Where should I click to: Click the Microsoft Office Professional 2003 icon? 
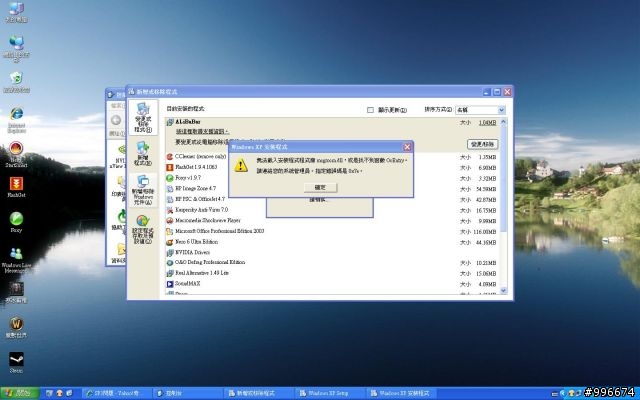click(170, 231)
